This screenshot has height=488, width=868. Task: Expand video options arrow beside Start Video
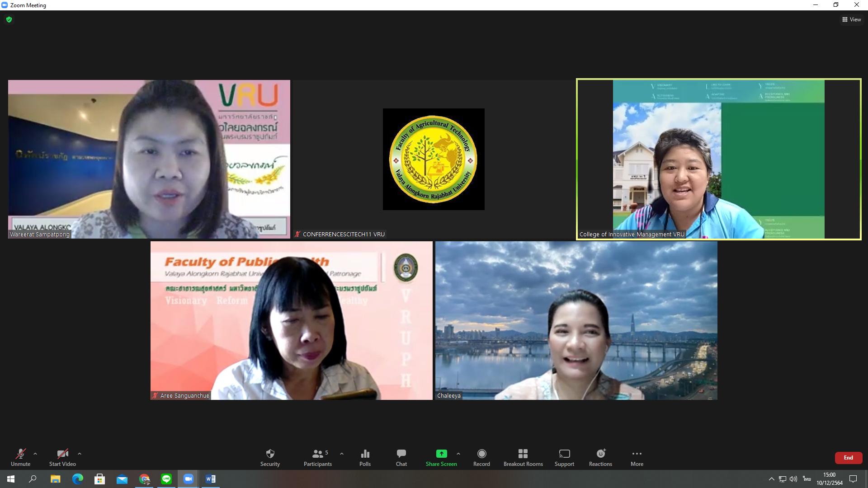pyautogui.click(x=80, y=454)
